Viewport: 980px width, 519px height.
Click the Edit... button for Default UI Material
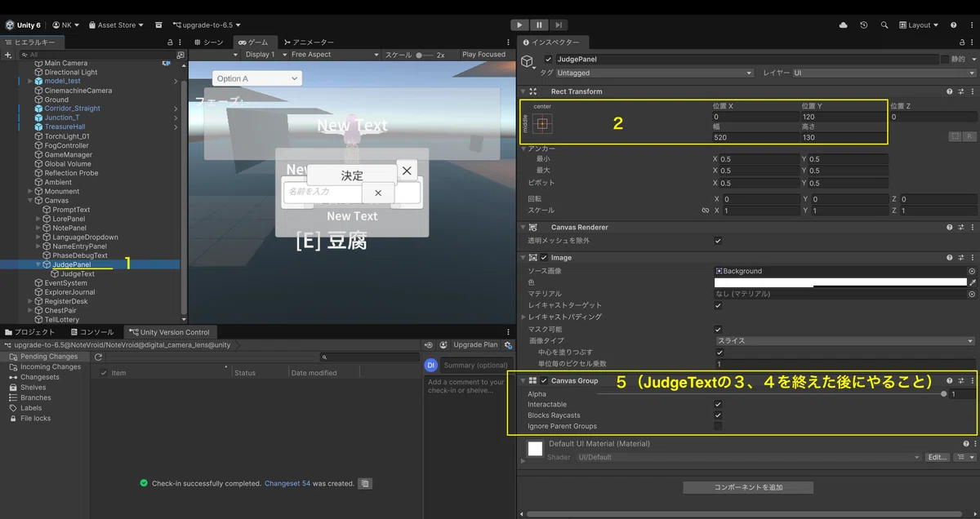pyautogui.click(x=938, y=457)
